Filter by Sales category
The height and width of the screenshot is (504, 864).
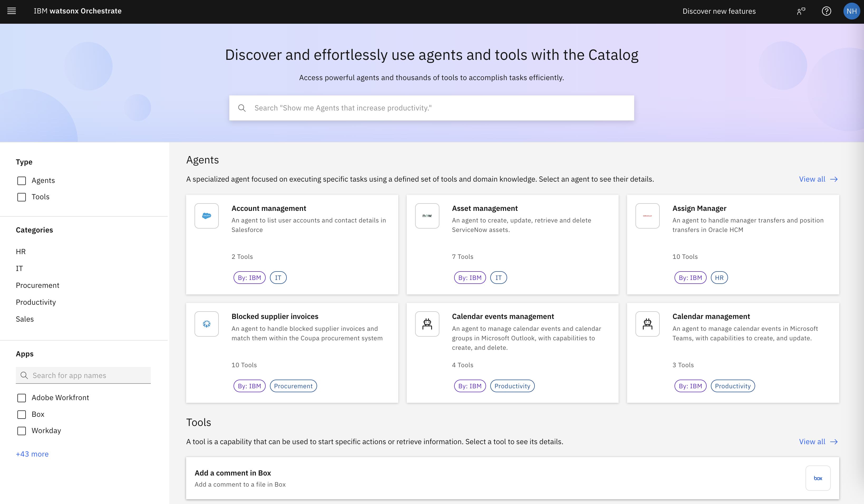(25, 319)
